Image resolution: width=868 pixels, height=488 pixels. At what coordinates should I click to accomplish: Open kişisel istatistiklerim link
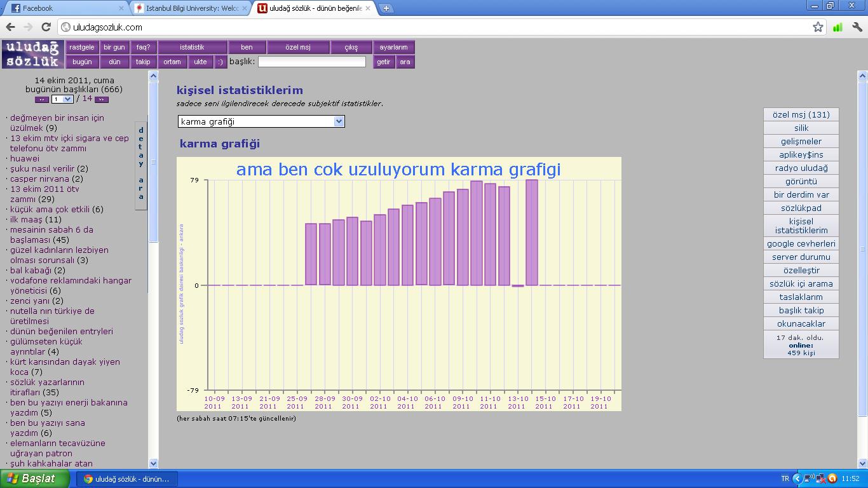[801, 226]
